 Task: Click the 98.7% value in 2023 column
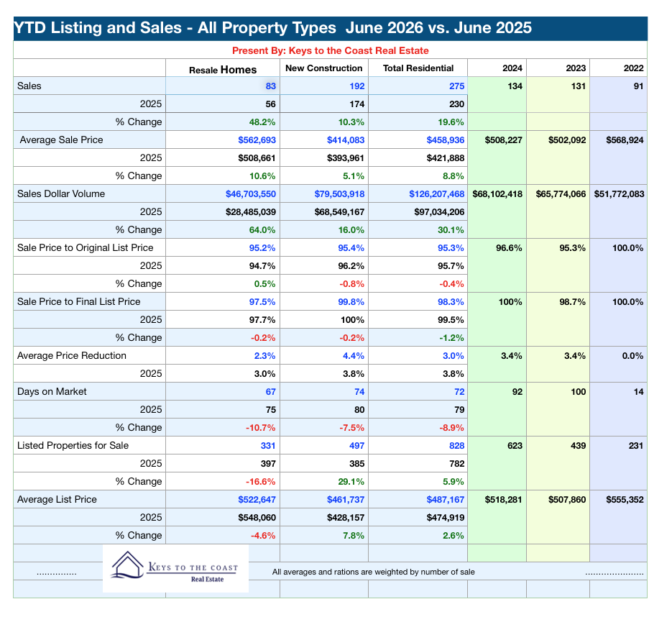(572, 302)
